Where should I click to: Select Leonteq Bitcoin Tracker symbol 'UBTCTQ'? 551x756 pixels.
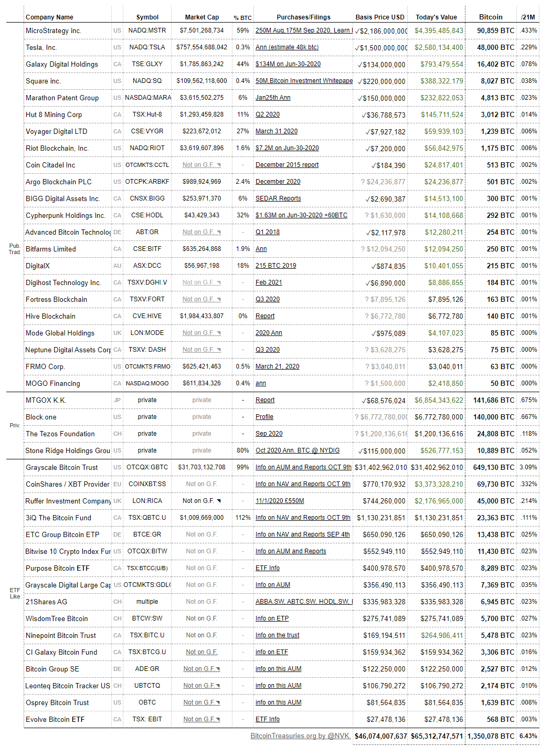(x=147, y=686)
